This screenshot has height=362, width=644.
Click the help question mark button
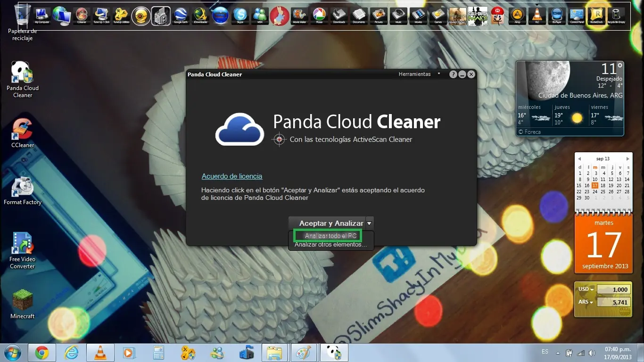click(x=453, y=74)
